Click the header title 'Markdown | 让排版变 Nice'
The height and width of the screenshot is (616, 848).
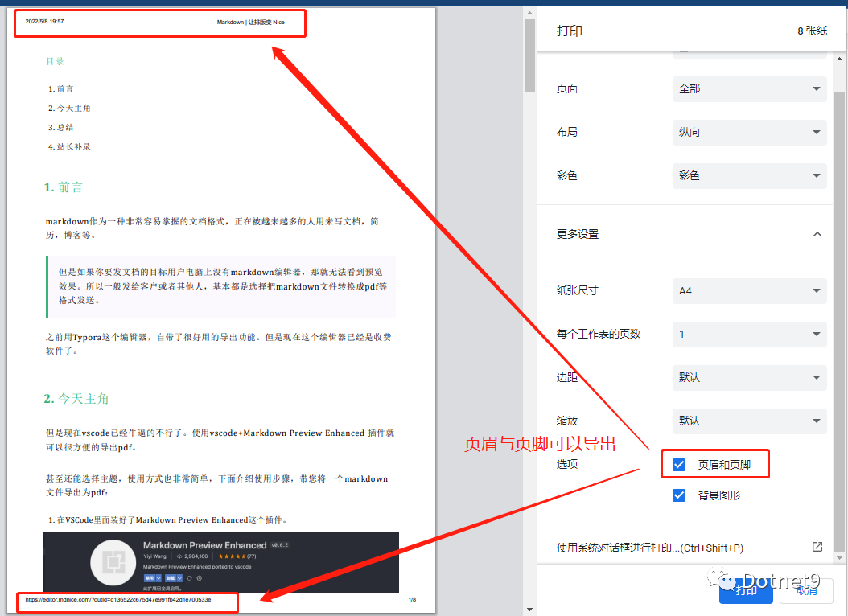coord(250,23)
